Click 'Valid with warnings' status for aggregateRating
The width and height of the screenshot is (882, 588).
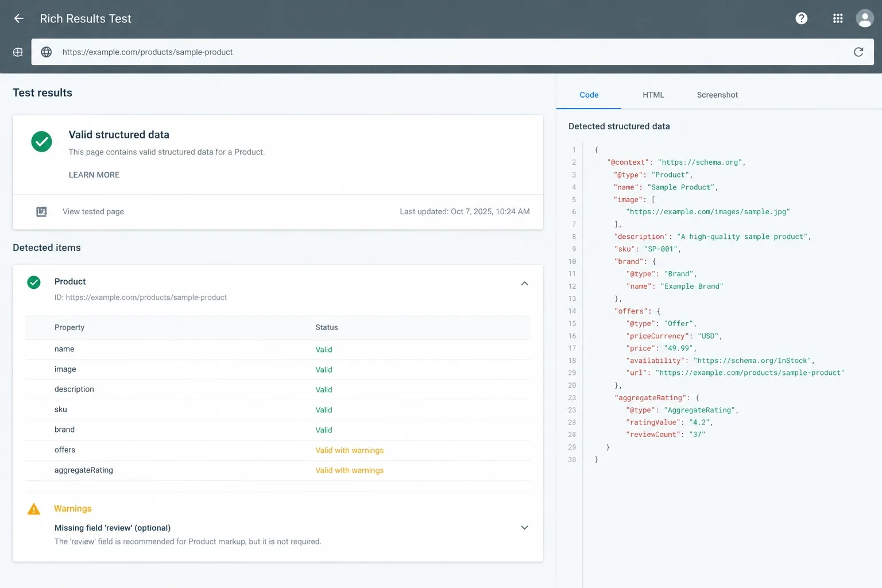349,471
